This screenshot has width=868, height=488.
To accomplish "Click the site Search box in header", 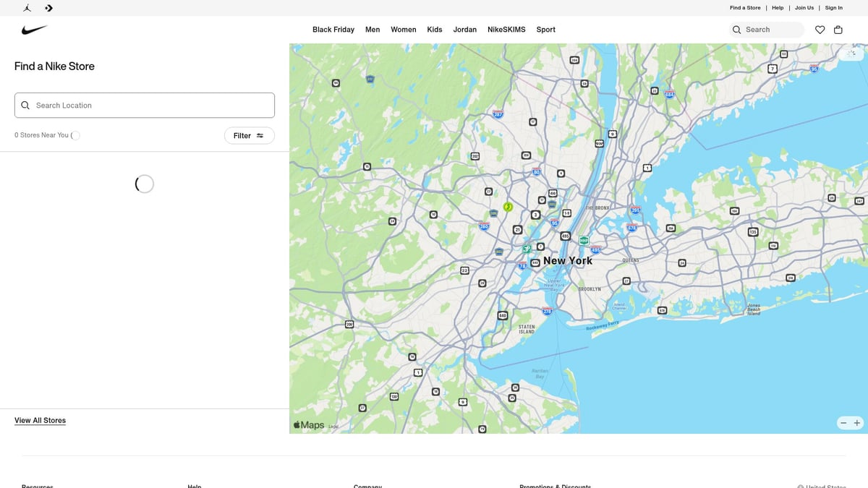I will point(767,30).
